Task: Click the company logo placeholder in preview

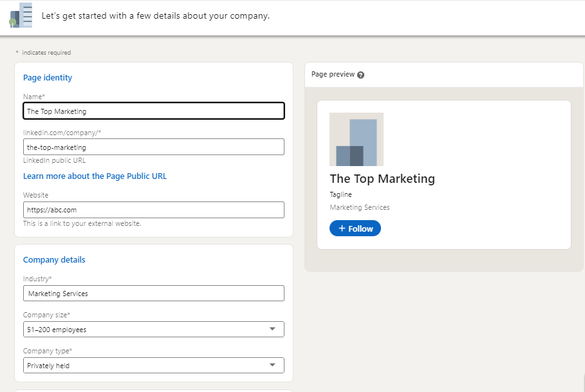Action: point(356,139)
